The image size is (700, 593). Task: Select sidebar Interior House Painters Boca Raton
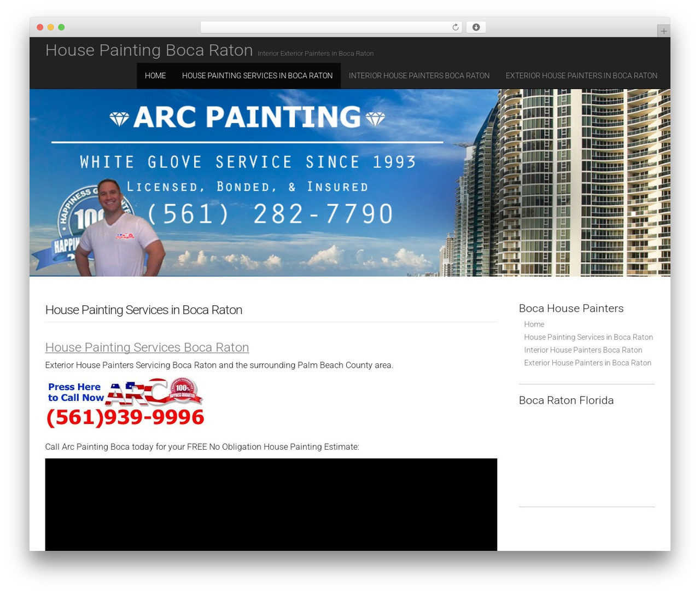click(583, 350)
